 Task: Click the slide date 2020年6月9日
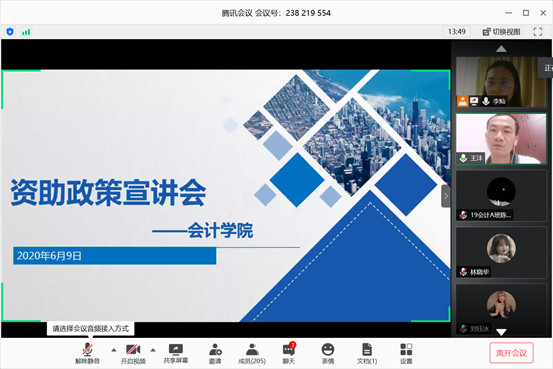[49, 256]
